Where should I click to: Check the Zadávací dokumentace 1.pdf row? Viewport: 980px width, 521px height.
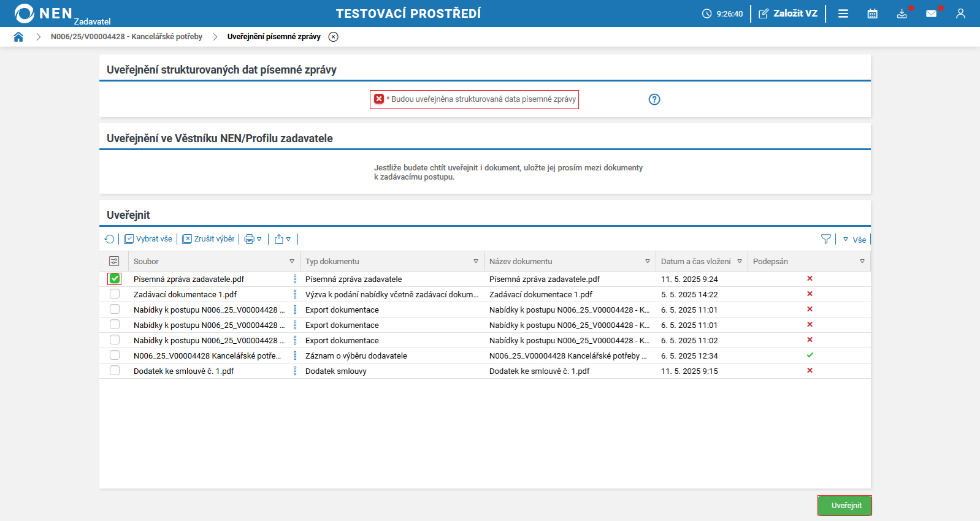[115, 294]
